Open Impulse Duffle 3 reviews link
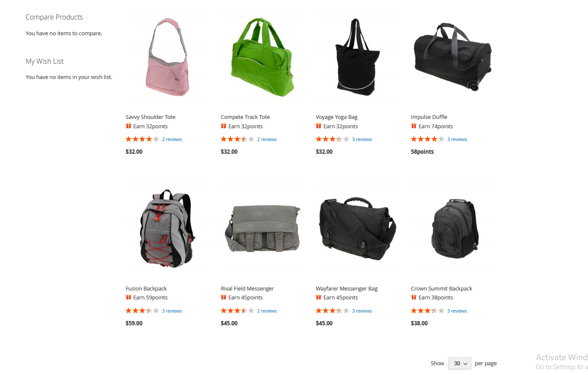 pyautogui.click(x=457, y=139)
